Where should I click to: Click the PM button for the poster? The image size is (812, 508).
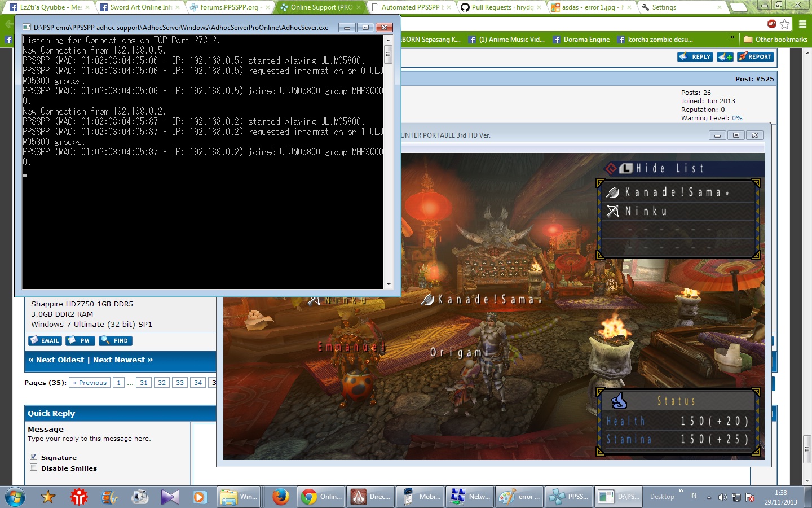point(80,340)
